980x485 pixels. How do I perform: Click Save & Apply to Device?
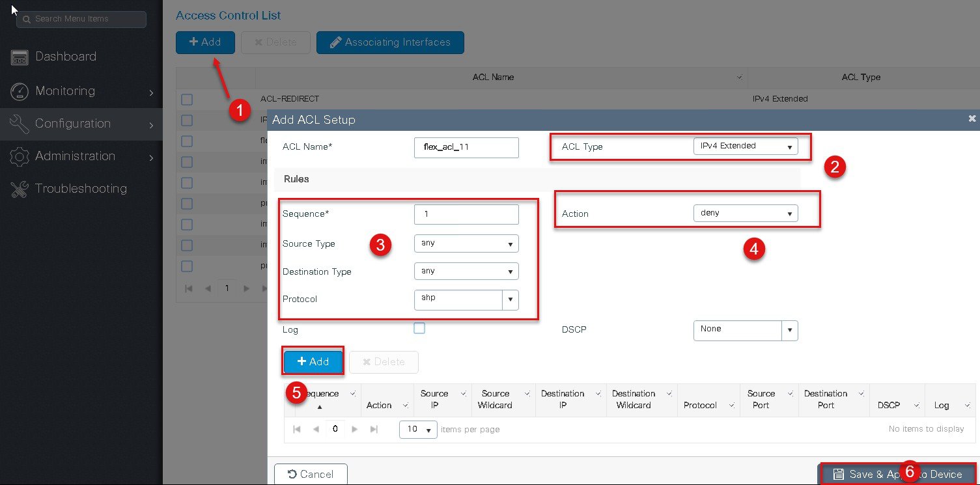pos(897,474)
